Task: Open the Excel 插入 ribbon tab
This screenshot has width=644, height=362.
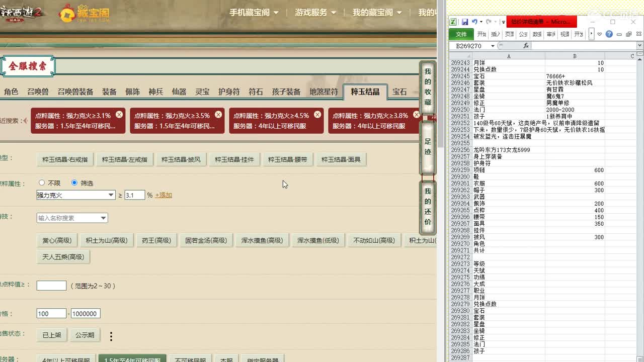Action: pyautogui.click(x=496, y=34)
